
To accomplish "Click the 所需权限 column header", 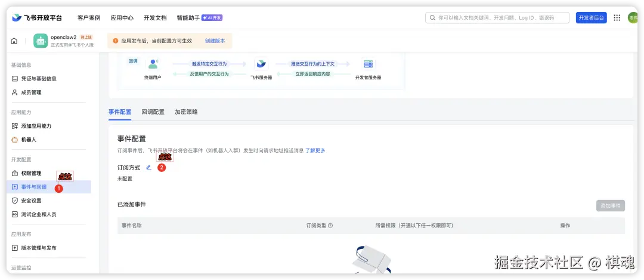I will [414, 226].
